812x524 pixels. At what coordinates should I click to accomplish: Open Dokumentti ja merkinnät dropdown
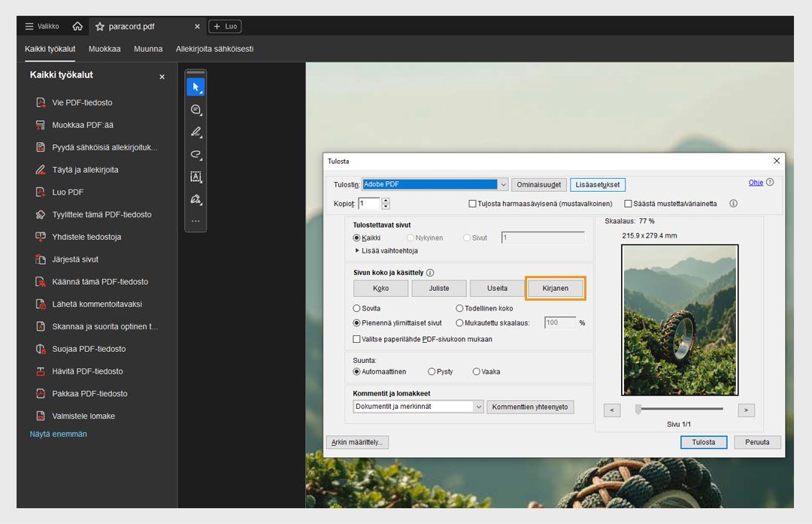click(x=478, y=407)
